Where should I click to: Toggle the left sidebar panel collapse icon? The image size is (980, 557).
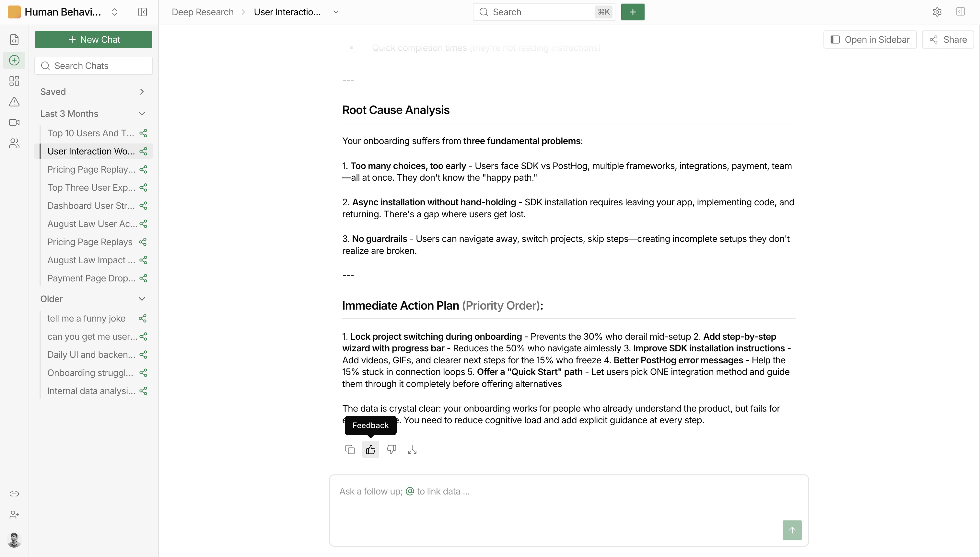point(142,12)
